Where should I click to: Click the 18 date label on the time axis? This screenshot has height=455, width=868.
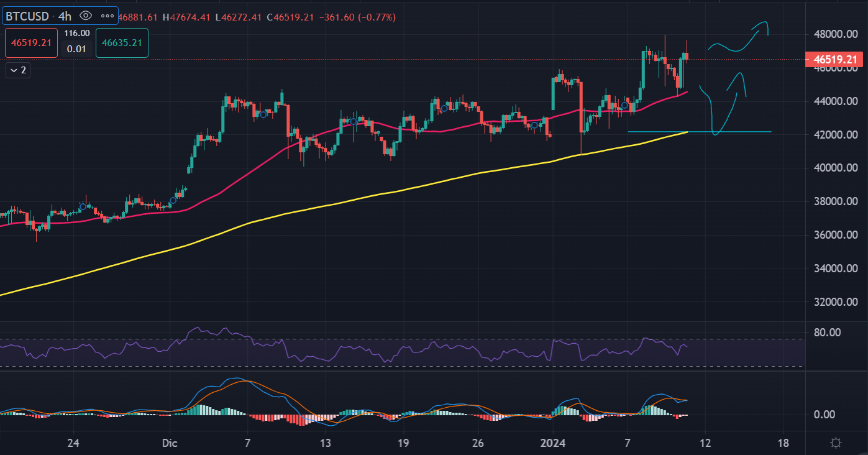click(x=783, y=443)
